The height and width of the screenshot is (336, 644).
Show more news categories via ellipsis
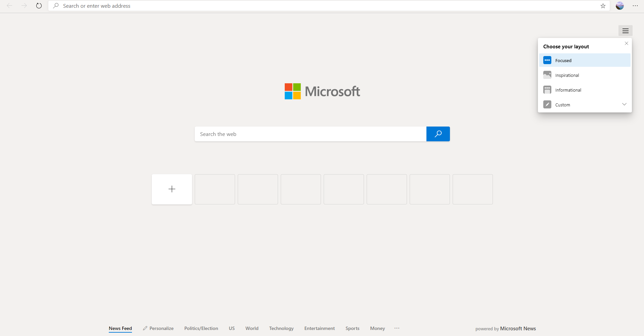[x=397, y=328]
